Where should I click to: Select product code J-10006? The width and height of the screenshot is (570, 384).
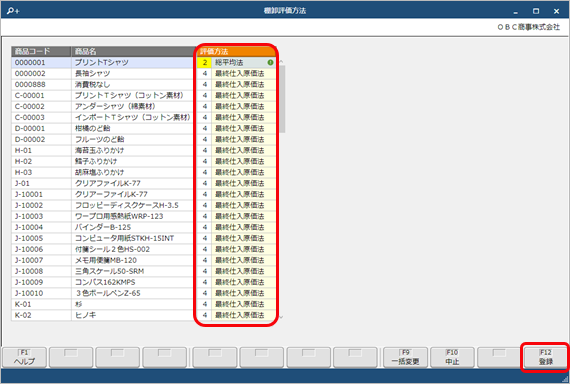click(x=29, y=249)
